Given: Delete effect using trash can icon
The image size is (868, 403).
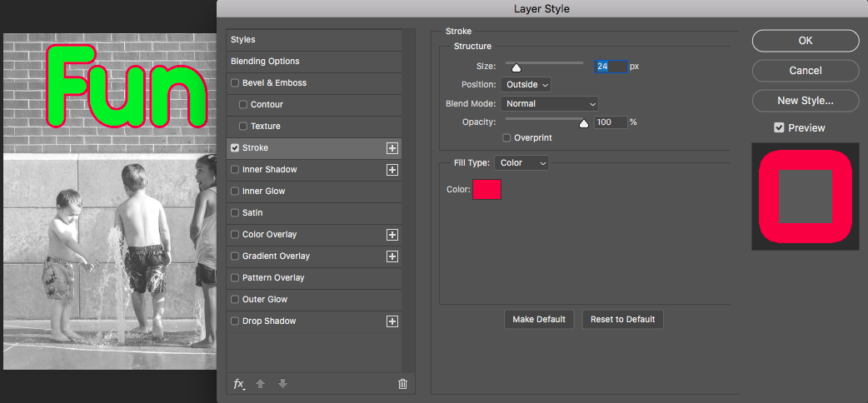Looking at the screenshot, I should pyautogui.click(x=403, y=384).
